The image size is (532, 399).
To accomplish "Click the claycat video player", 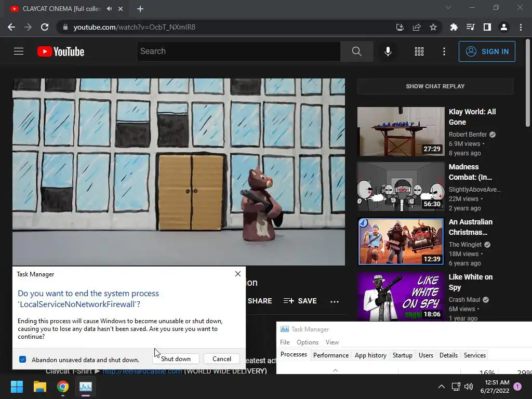I will click(179, 171).
